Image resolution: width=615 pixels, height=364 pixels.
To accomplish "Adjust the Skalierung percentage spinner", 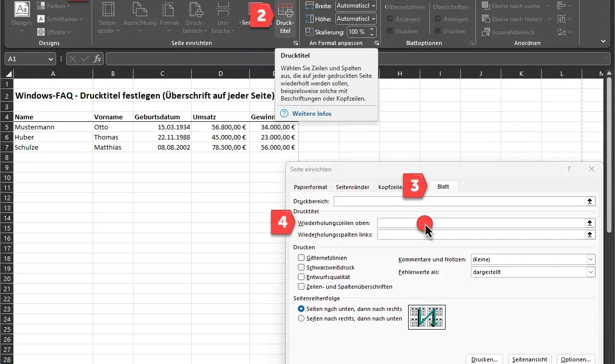I will pyautogui.click(x=372, y=32).
